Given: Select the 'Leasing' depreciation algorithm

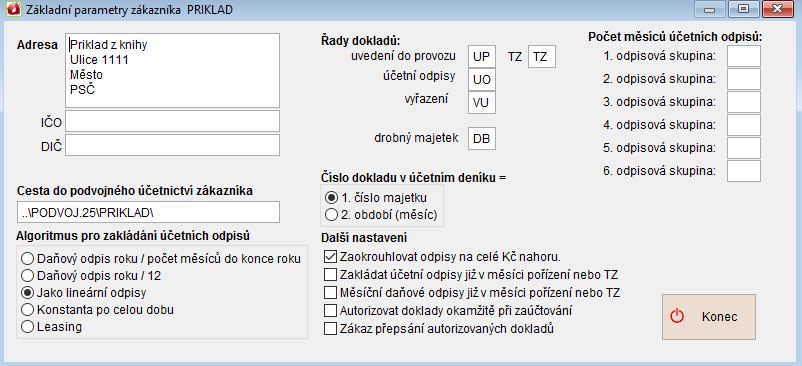Looking at the screenshot, I should click(x=28, y=327).
